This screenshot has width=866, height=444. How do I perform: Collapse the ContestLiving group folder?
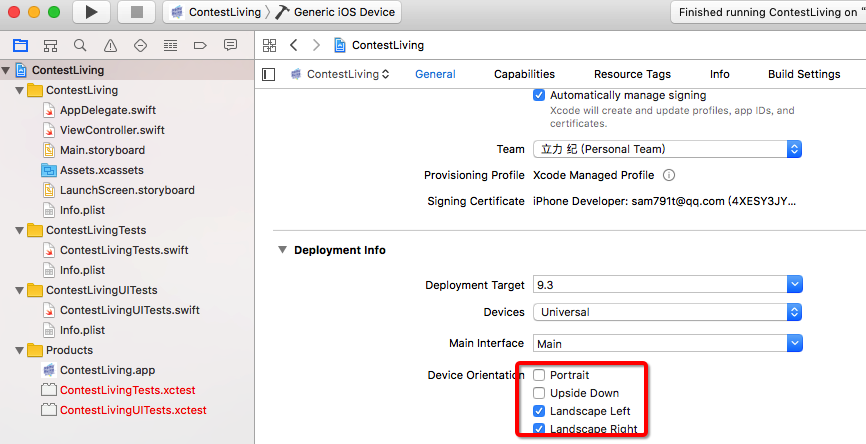[x=20, y=90]
